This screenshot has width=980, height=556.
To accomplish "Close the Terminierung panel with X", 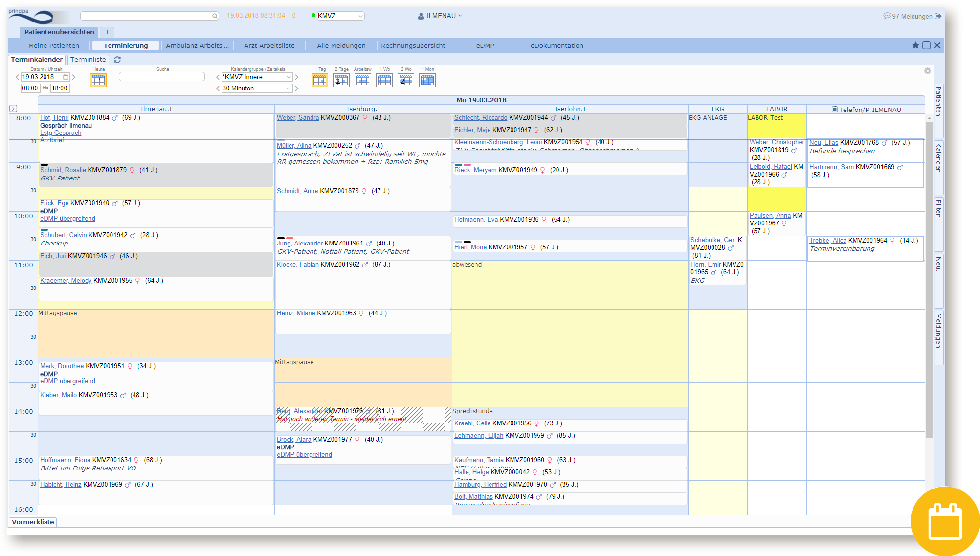I will point(937,45).
